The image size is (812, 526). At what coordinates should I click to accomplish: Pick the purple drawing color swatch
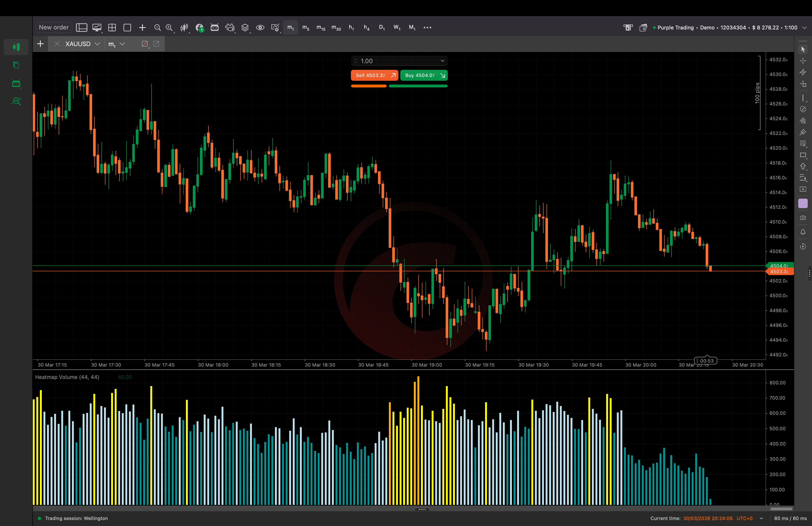point(803,203)
